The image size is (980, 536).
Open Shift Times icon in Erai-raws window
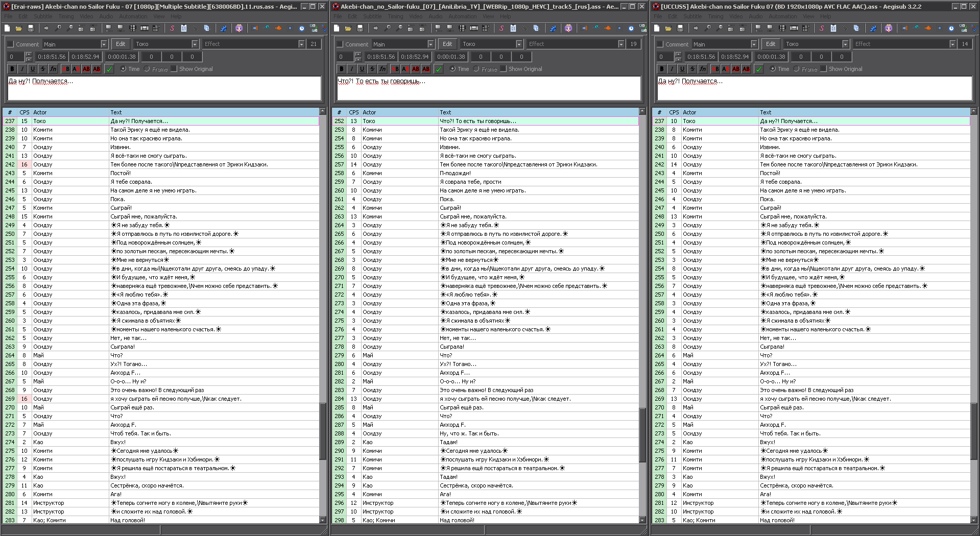[x=255, y=28]
